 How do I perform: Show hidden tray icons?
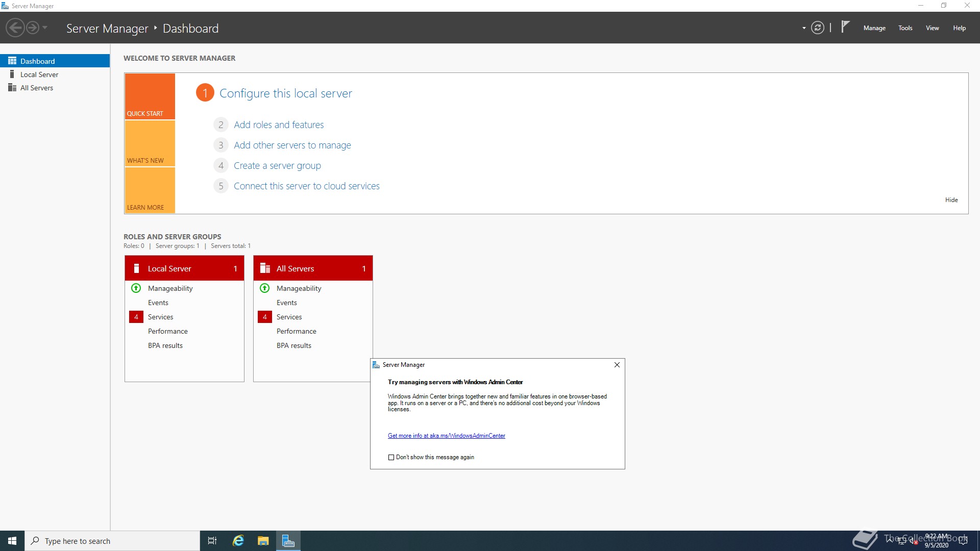pyautogui.click(x=890, y=540)
